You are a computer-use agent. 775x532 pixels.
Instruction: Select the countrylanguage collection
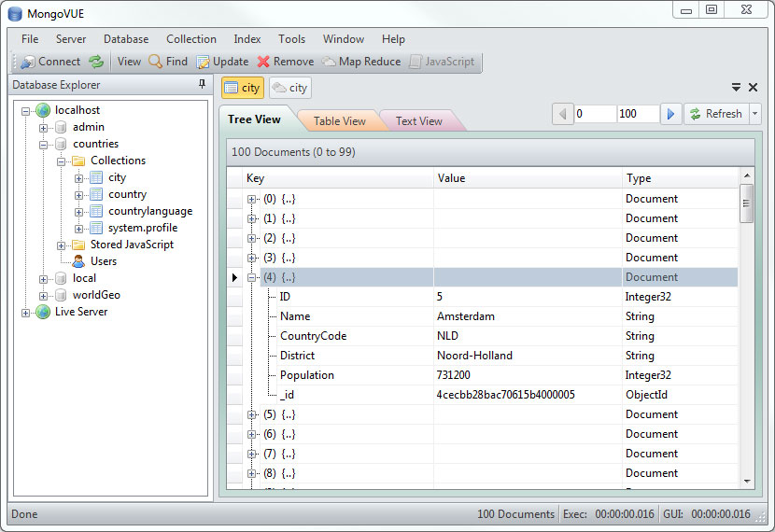coord(149,211)
